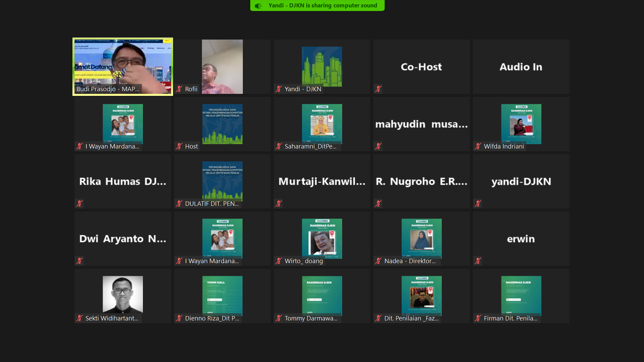Screen dimensions: 644x362
Task: Click muted mic icon next to Host label
Action: click(179, 146)
